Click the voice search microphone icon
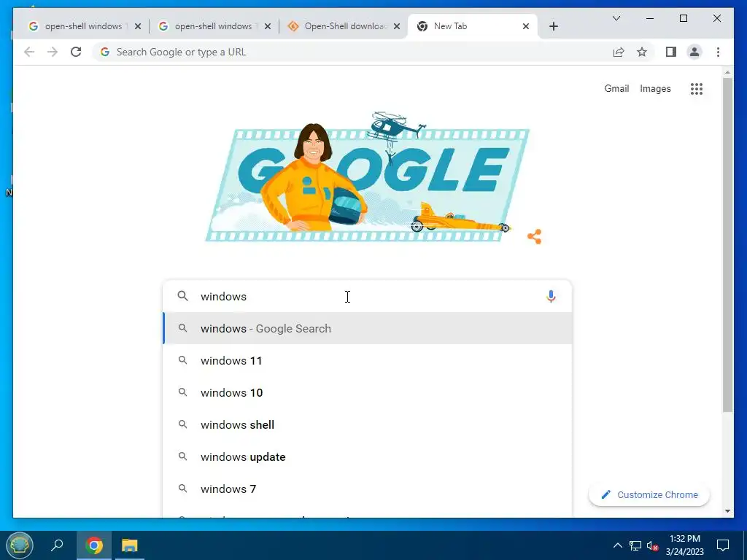 (551, 296)
